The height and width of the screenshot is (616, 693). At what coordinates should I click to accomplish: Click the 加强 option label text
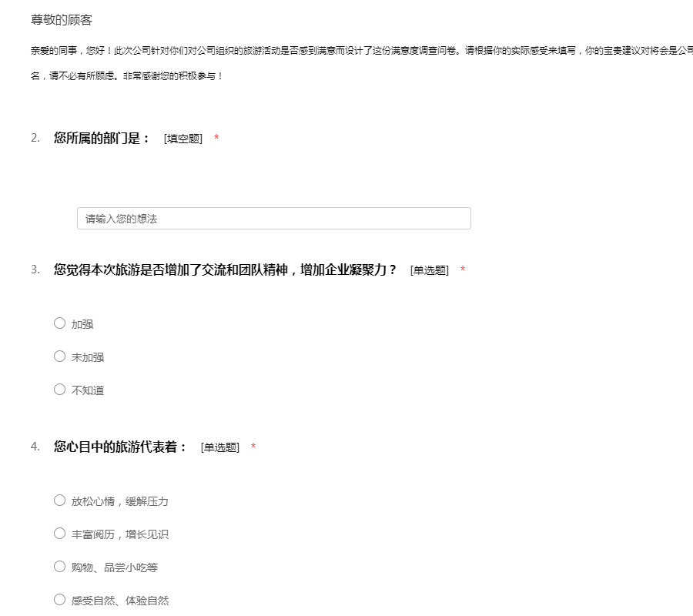tap(82, 324)
